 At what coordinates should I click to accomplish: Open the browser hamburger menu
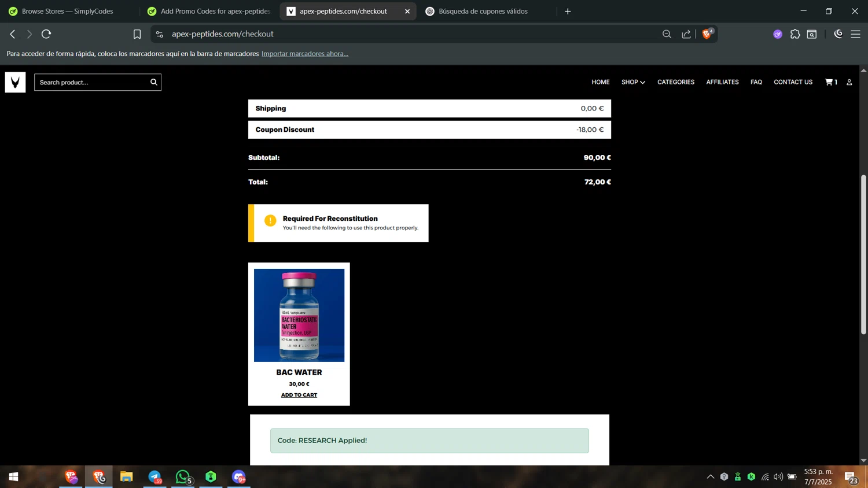(x=855, y=34)
